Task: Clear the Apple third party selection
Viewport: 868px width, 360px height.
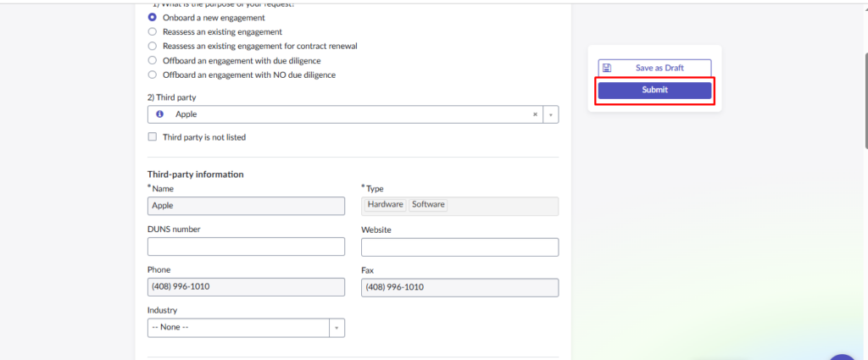Action: (x=535, y=114)
